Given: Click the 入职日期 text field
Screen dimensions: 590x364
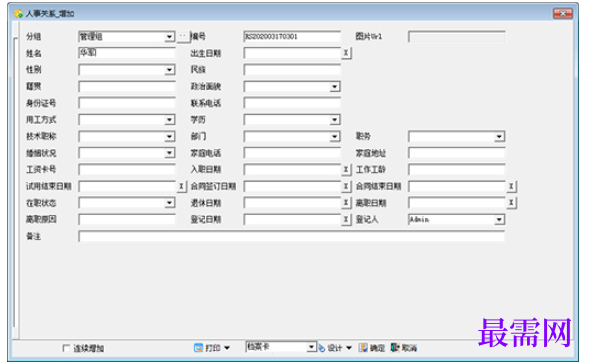Looking at the screenshot, I should [292, 169].
